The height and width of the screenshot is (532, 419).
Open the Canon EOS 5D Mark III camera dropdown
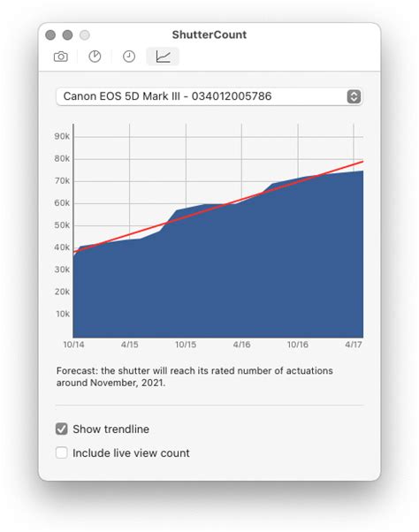pos(209,96)
